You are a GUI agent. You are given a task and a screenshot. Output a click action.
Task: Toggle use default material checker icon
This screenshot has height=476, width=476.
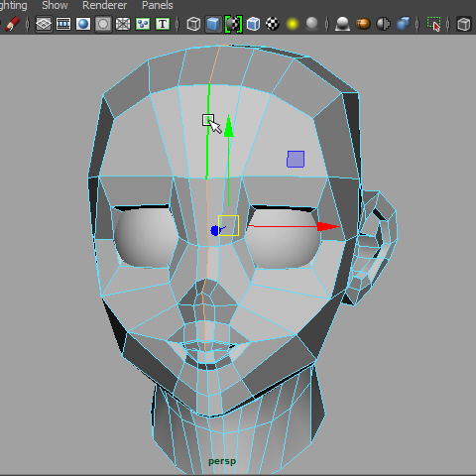point(233,24)
